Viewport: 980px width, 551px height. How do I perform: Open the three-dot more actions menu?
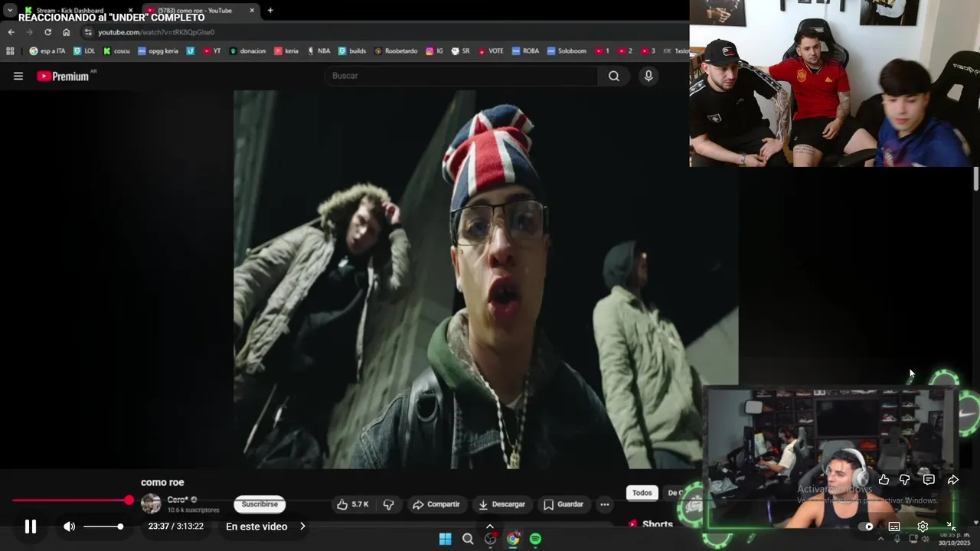605,504
